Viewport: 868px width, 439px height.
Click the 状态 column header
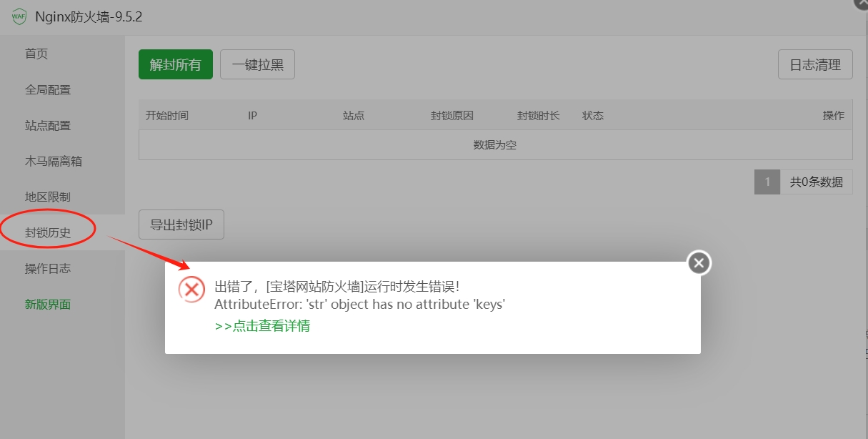click(593, 115)
